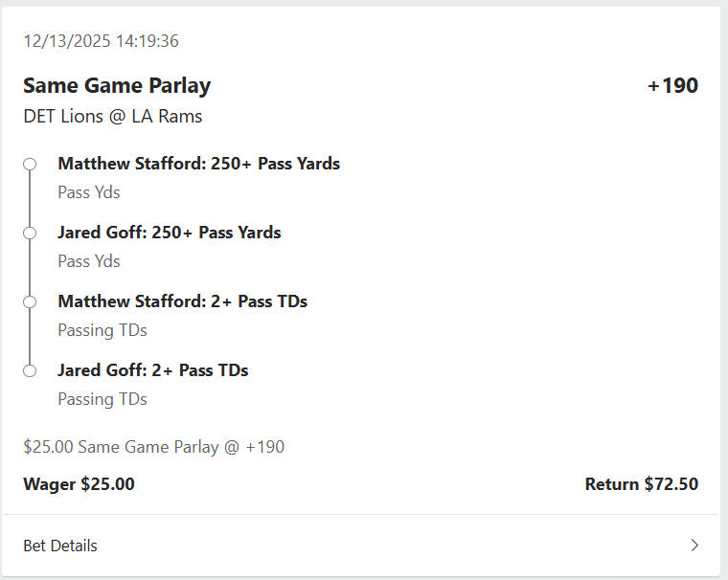Screen dimensions: 728x580
Task: Click the 12/13/2025 timestamp
Action: pyautogui.click(x=101, y=41)
